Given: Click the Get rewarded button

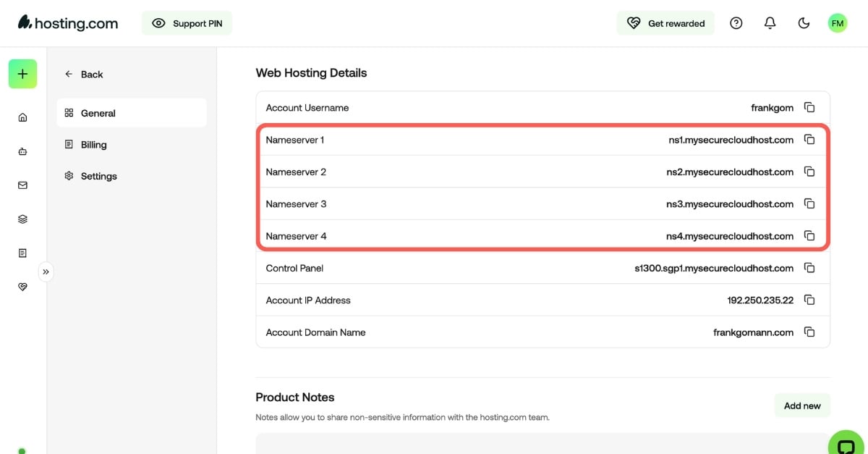Looking at the screenshot, I should [x=665, y=23].
